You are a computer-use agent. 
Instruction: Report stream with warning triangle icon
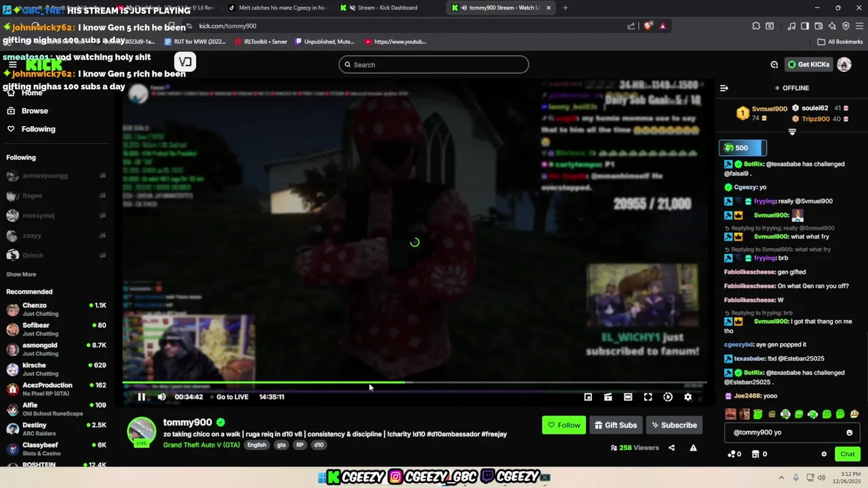(x=693, y=447)
